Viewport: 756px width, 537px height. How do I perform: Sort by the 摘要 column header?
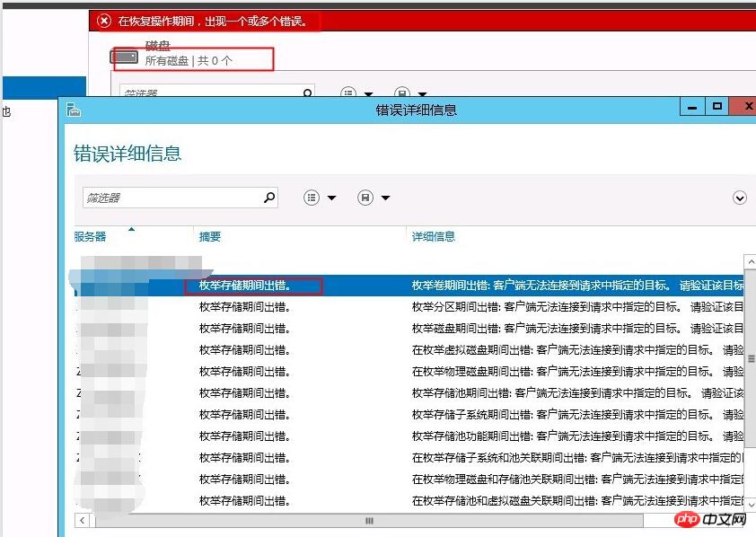(x=210, y=237)
